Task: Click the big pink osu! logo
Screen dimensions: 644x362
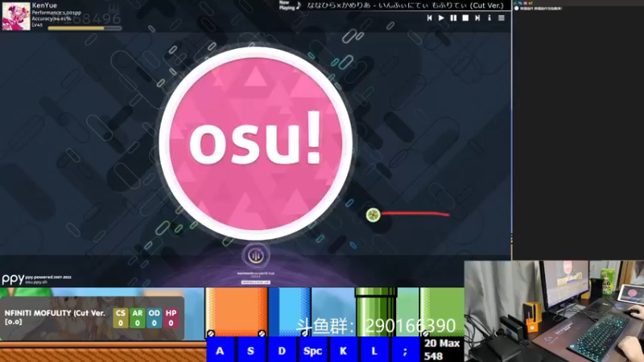Action: (x=255, y=143)
